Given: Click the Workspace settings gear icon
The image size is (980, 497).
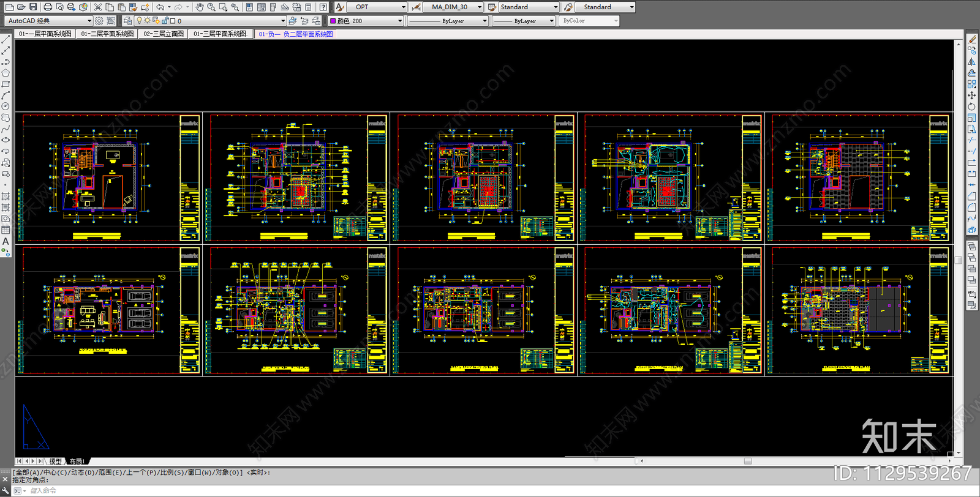Looking at the screenshot, I should (99, 21).
